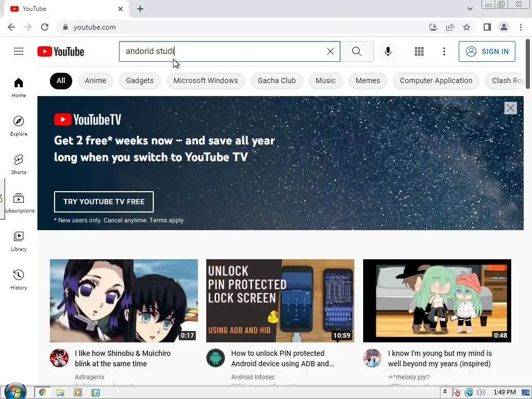Show hidden tray icons

click(x=445, y=392)
